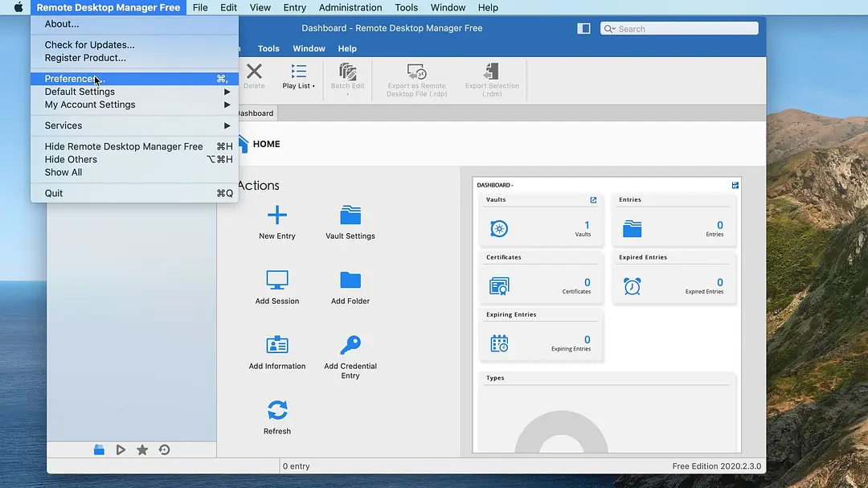Open the Play List toolbar dropdown
The image size is (868, 488).
298,76
